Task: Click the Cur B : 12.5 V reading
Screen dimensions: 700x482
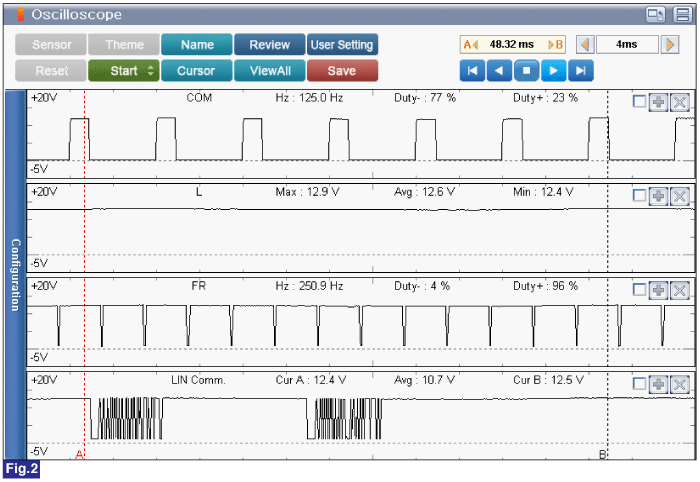Action: pos(548,380)
